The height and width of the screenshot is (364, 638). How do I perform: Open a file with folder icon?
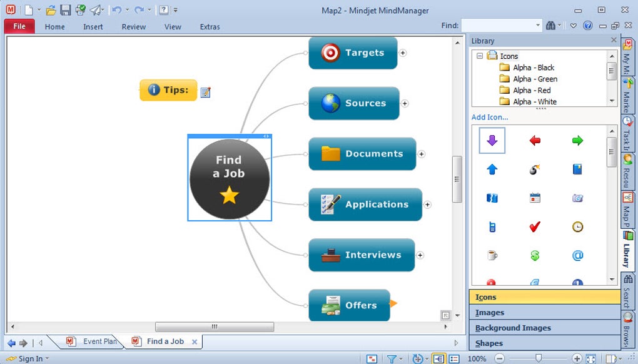click(x=51, y=10)
